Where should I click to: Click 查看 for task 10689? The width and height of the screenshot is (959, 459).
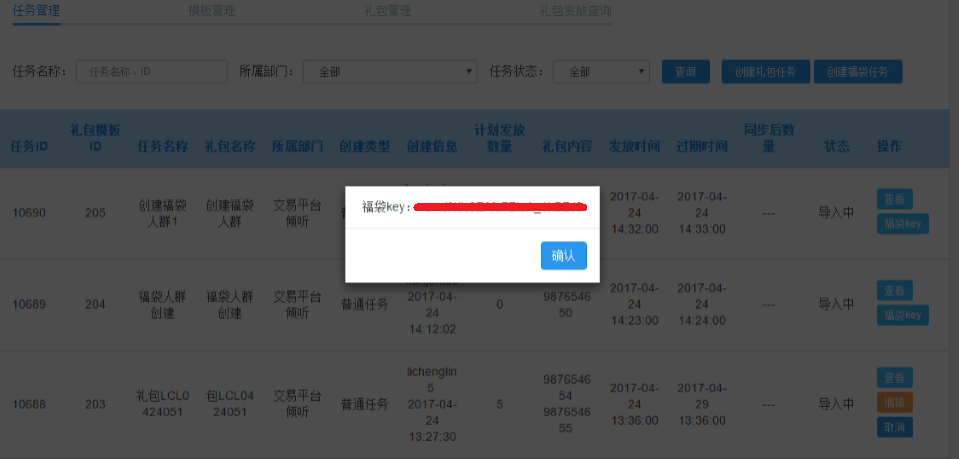pos(894,291)
